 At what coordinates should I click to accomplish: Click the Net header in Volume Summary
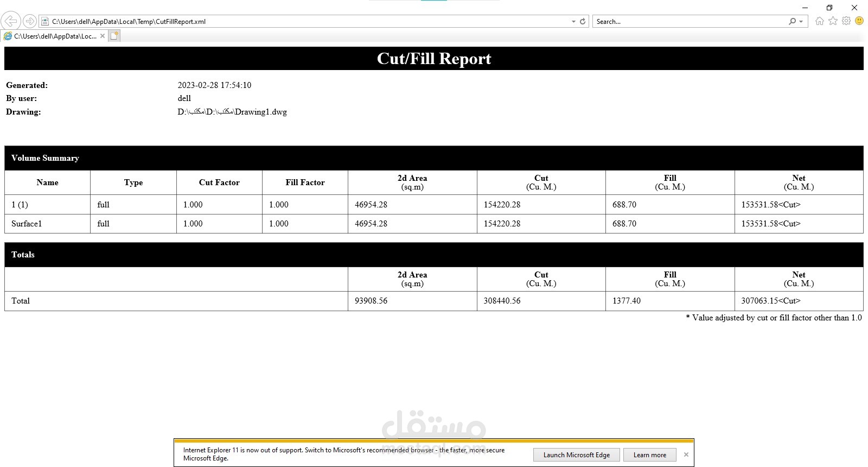tap(799, 182)
